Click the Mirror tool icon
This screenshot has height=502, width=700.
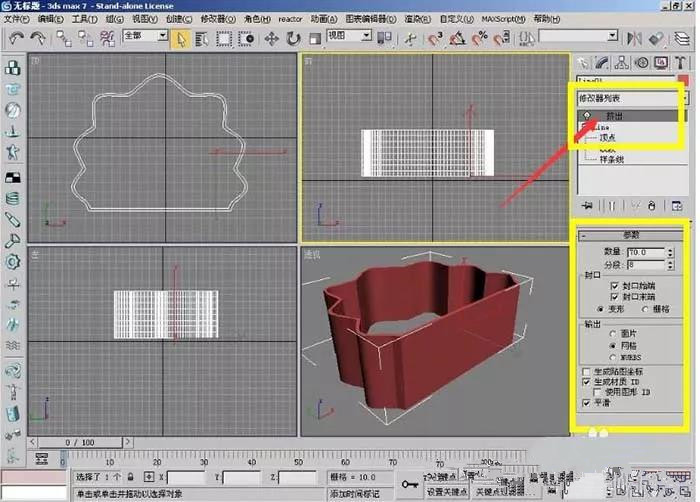pyautogui.click(x=633, y=39)
